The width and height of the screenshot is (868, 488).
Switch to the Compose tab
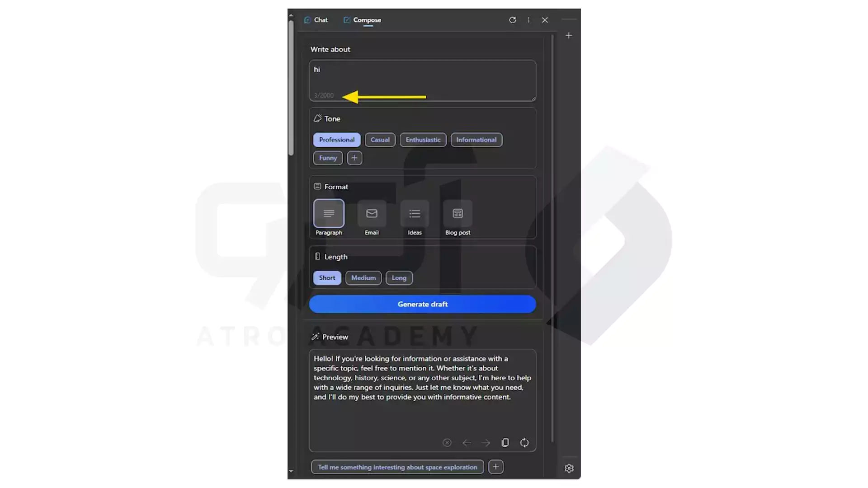[367, 20]
